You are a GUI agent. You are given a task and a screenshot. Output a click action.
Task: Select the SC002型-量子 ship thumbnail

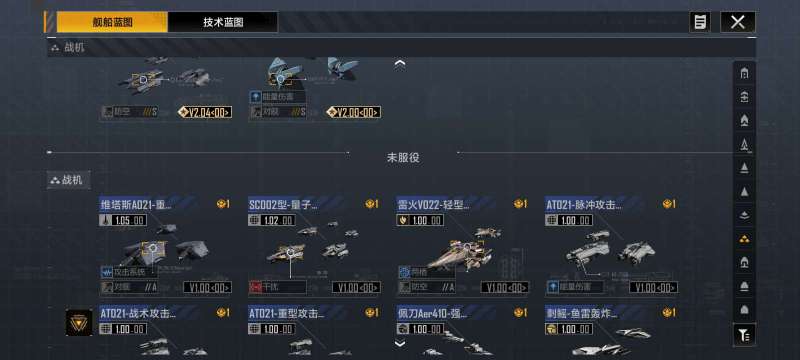coord(314,247)
